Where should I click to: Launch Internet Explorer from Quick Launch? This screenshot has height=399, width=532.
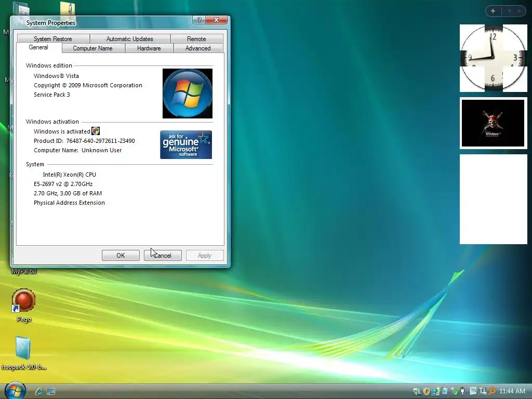39,391
